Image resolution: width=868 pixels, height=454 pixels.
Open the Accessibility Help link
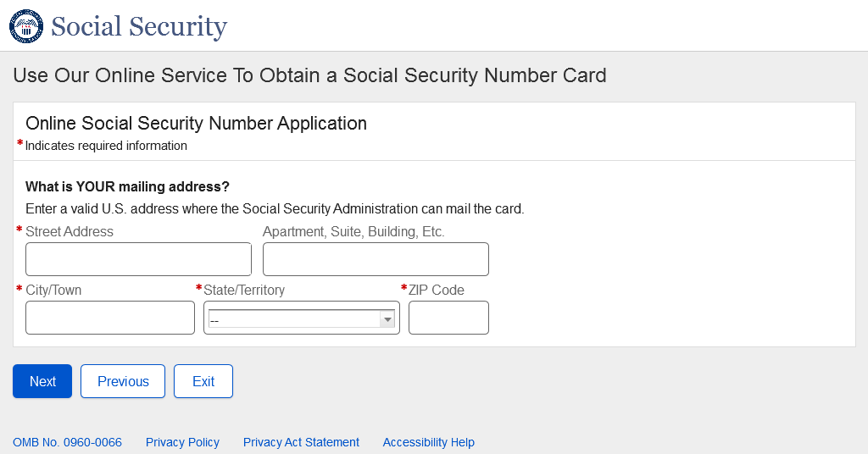point(428,442)
